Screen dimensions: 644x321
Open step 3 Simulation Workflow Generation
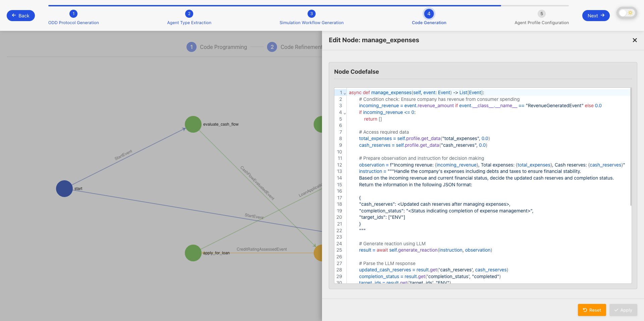pyautogui.click(x=312, y=17)
